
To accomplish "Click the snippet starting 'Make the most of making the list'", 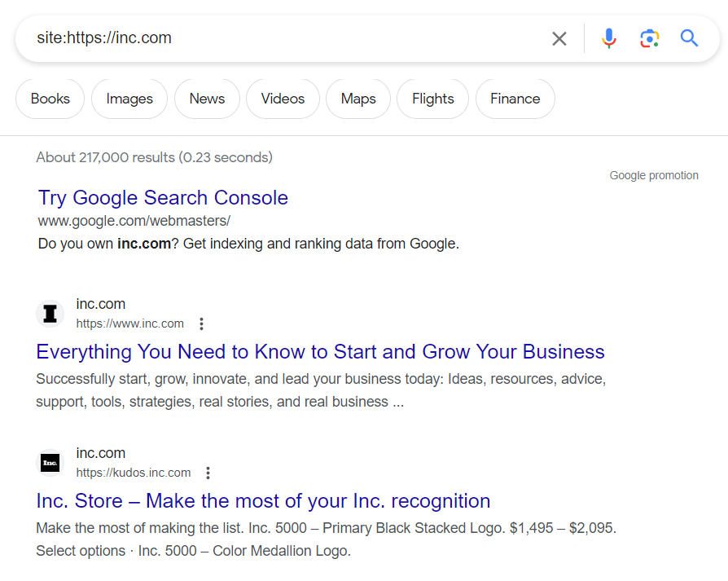I will (x=326, y=539).
